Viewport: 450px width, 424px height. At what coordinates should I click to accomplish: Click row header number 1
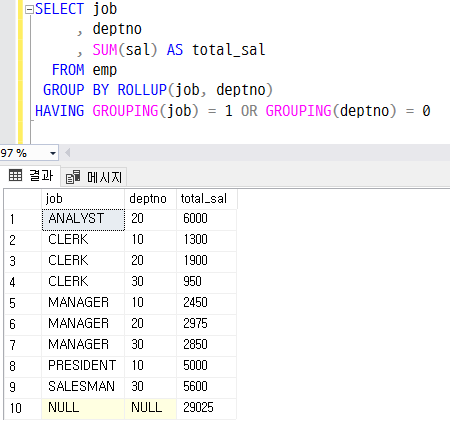coord(23,219)
